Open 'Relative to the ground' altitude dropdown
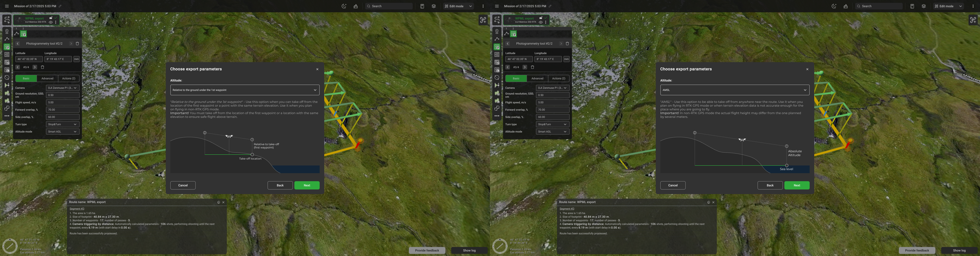This screenshot has width=980, height=256. coord(244,90)
